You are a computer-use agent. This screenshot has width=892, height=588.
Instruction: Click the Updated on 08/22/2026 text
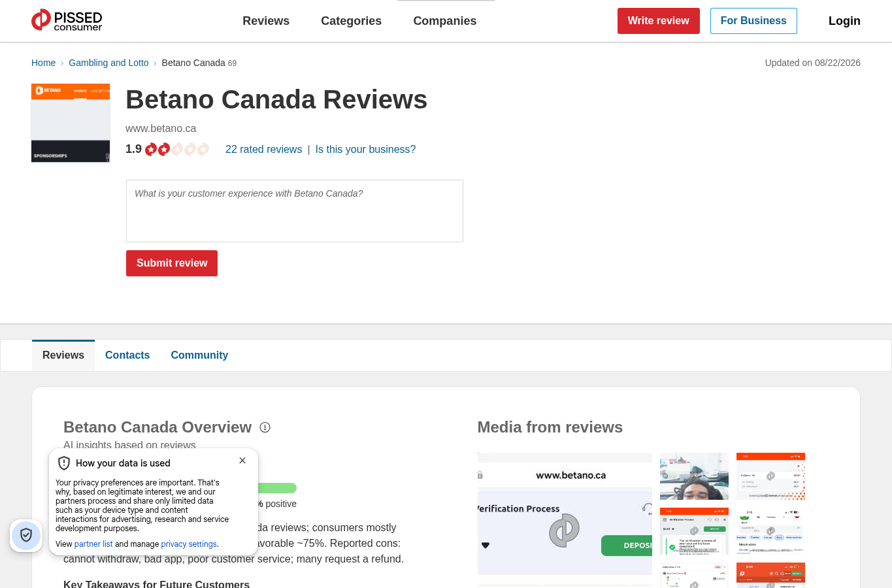click(813, 63)
